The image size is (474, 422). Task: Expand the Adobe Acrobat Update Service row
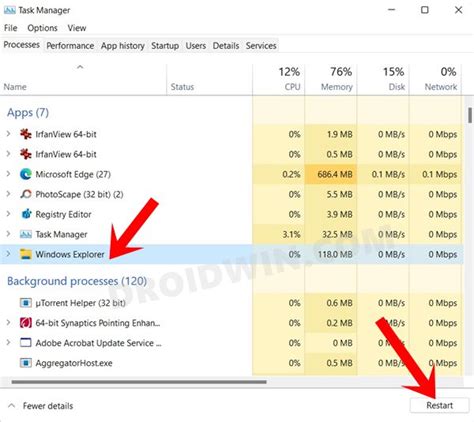coord(8,343)
